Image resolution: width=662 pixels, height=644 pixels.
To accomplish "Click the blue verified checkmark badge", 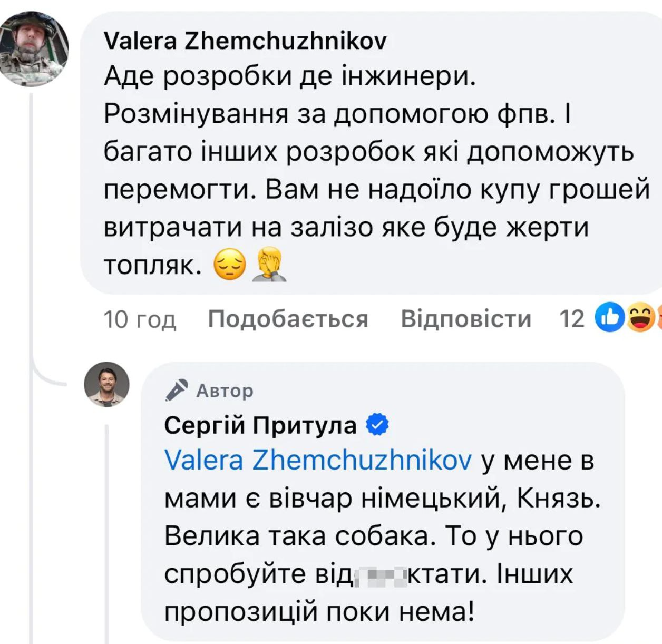I will point(377,425).
